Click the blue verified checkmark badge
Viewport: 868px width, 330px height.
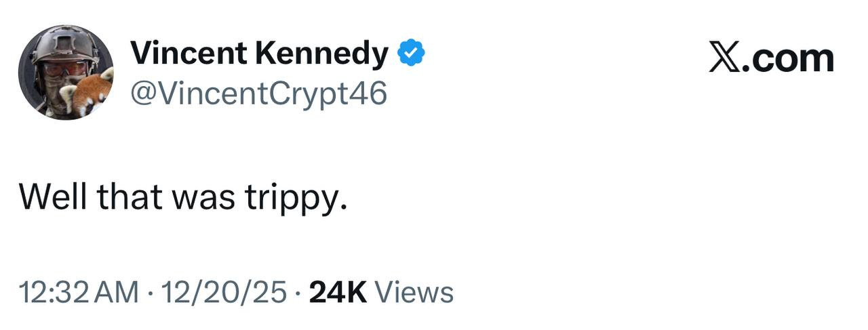[411, 54]
